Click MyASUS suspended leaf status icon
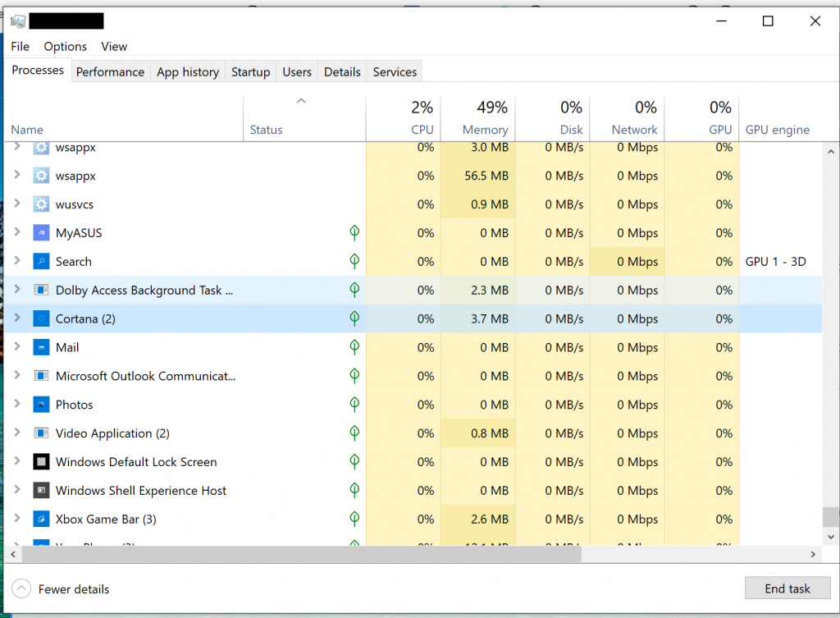 click(354, 232)
